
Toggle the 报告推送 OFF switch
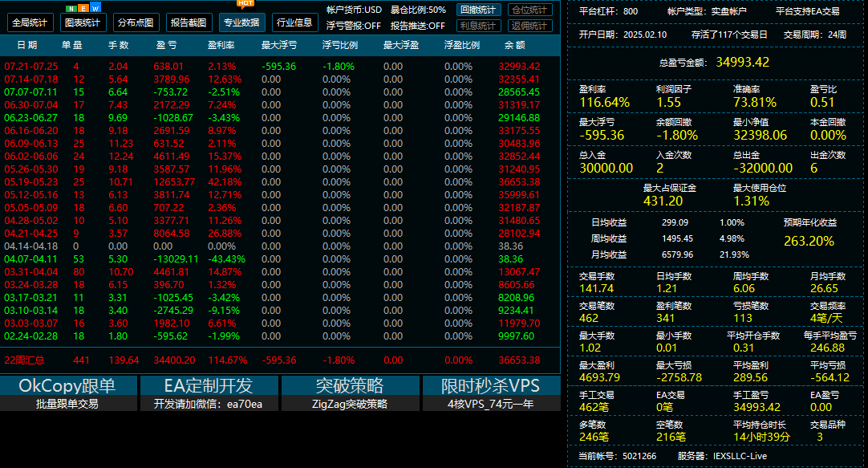(x=417, y=26)
